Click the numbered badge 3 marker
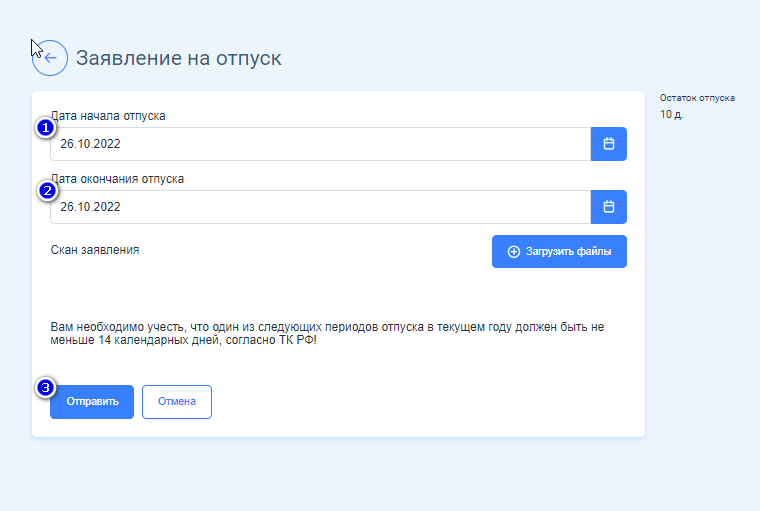The width and height of the screenshot is (760, 511). (45, 387)
